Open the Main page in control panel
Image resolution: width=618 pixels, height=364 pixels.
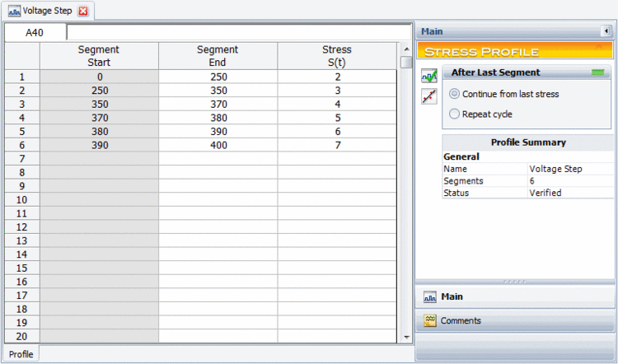514,297
